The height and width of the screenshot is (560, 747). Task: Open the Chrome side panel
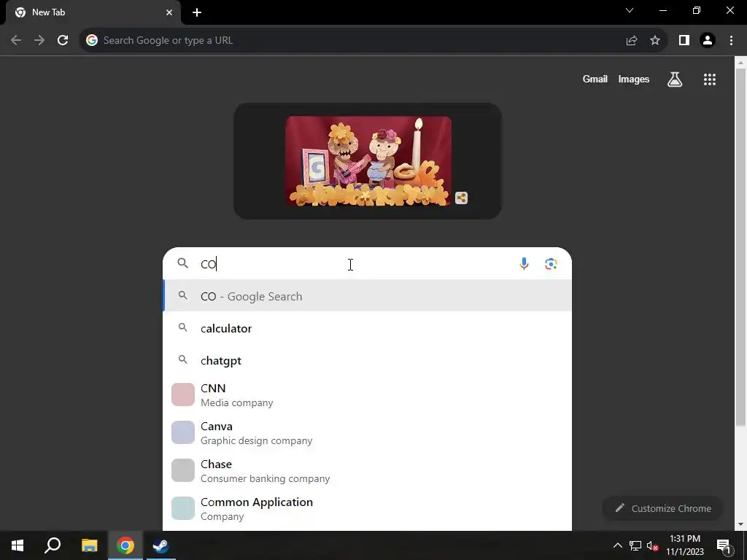click(684, 41)
